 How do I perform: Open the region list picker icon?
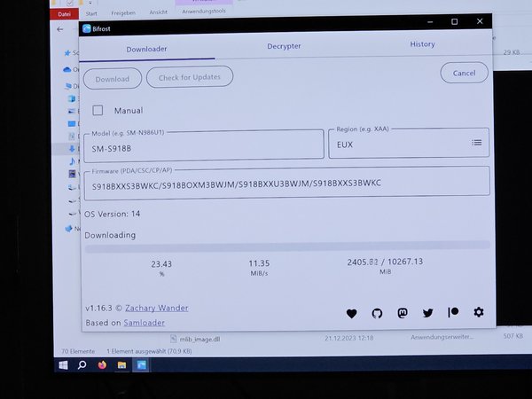pos(477,143)
